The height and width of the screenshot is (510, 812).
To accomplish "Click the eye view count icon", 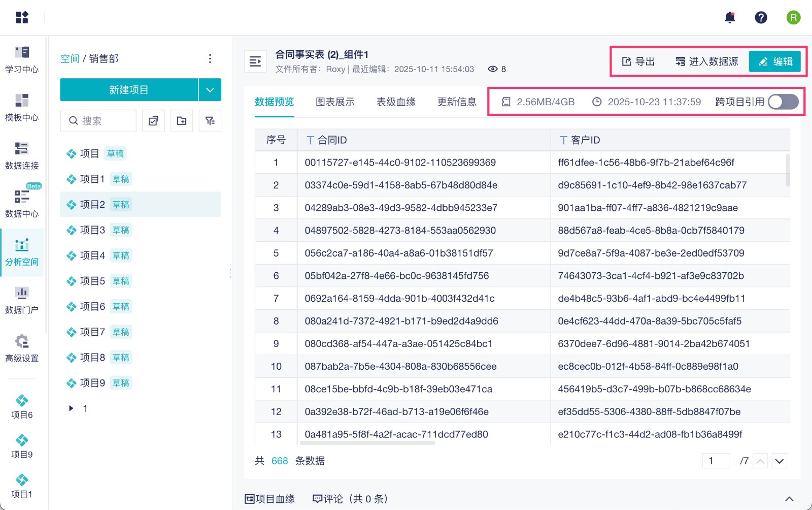I will (x=492, y=69).
